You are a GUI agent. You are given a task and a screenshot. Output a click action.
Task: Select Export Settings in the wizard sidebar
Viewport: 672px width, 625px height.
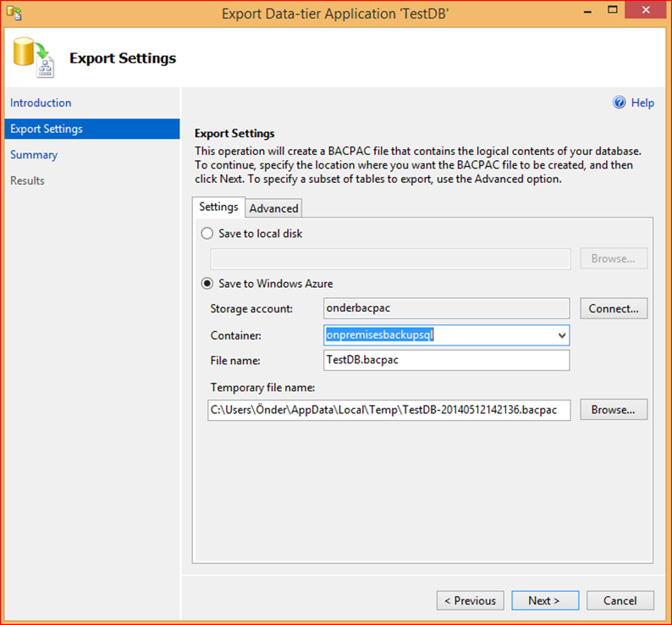coord(92,129)
